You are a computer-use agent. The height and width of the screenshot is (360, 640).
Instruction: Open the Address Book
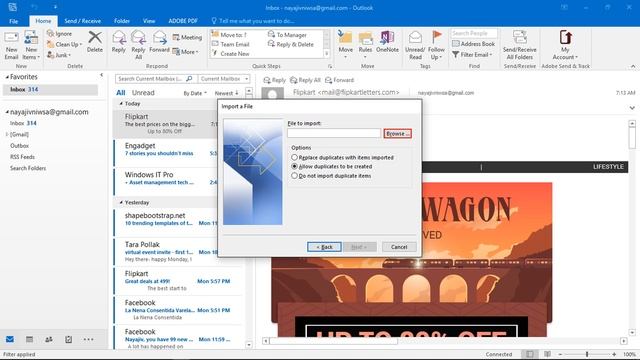click(473, 44)
